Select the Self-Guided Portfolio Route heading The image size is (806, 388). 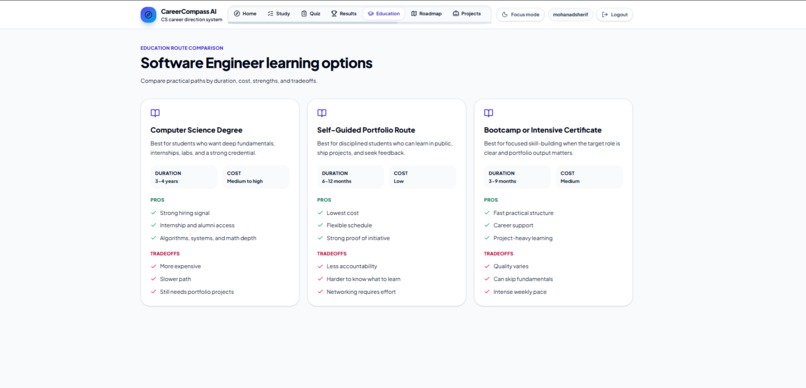pos(366,130)
